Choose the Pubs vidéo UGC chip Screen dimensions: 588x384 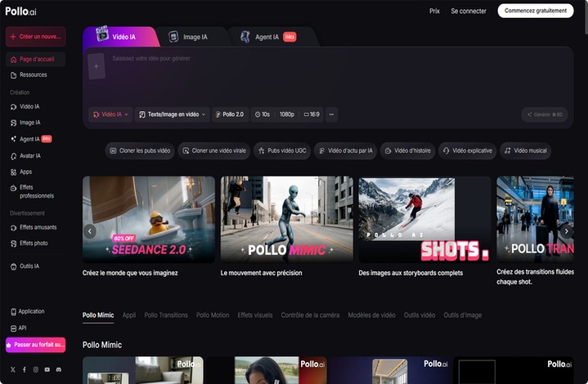282,150
